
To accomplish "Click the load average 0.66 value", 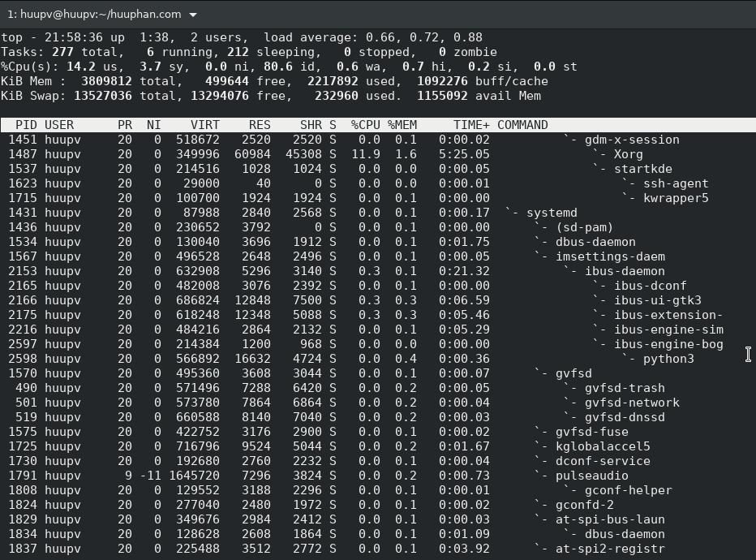I will (380, 37).
